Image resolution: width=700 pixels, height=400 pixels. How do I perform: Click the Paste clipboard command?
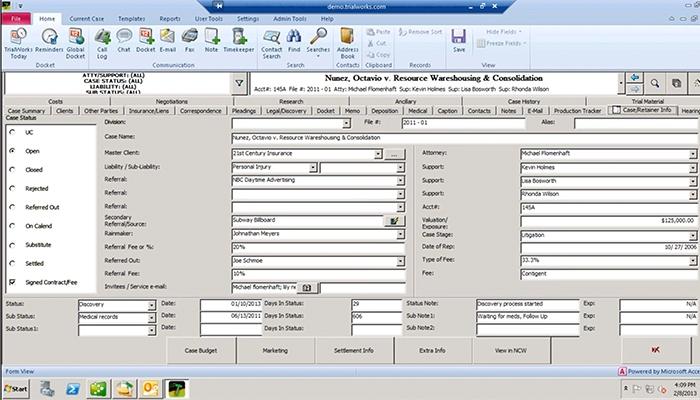(x=379, y=32)
